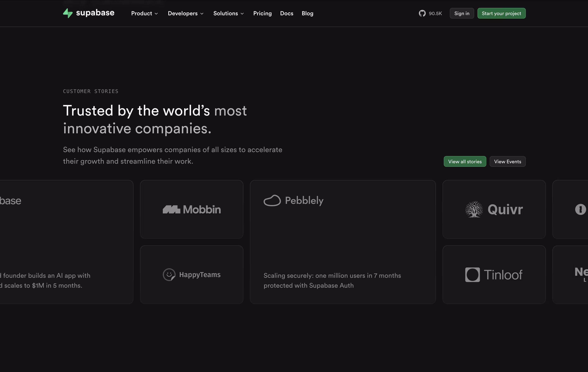This screenshot has height=372, width=588.
Task: Click the Quivr tree logo
Action: click(x=474, y=209)
